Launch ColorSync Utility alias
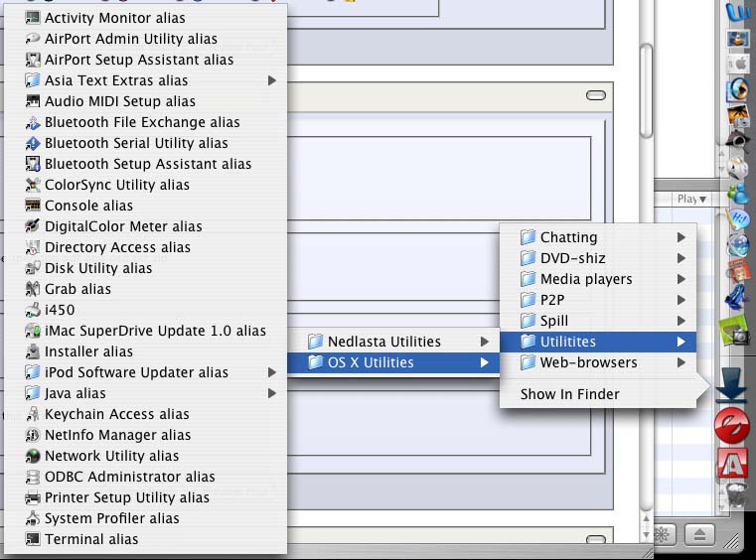Viewport: 756px width, 560px height. coord(146,185)
